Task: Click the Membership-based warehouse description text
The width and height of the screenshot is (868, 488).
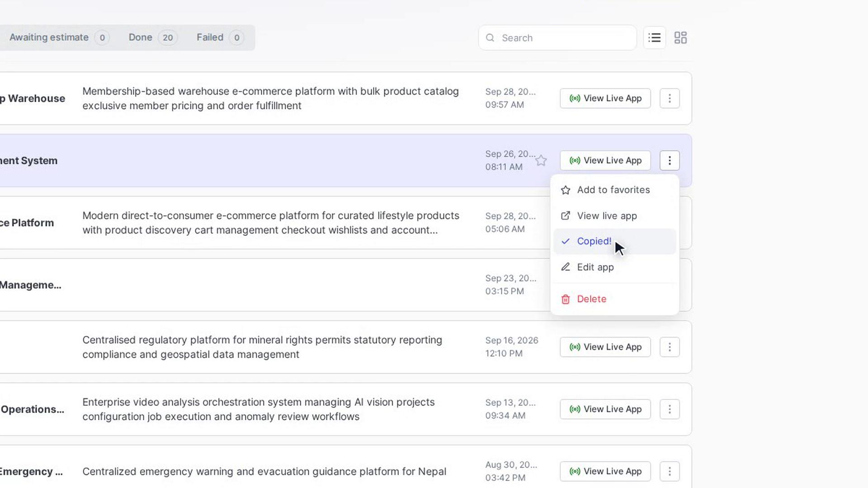Action: [x=270, y=99]
